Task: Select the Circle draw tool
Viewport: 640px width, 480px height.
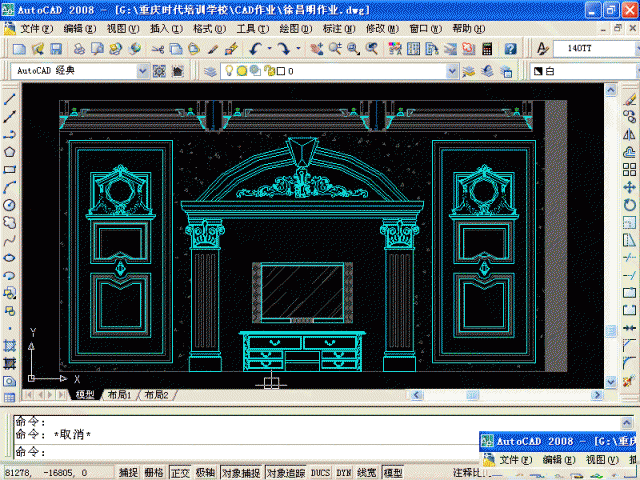Action: 9,204
